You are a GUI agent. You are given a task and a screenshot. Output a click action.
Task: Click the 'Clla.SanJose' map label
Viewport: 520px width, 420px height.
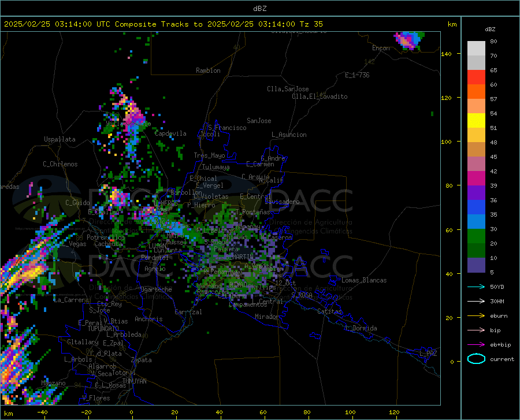coord(288,89)
